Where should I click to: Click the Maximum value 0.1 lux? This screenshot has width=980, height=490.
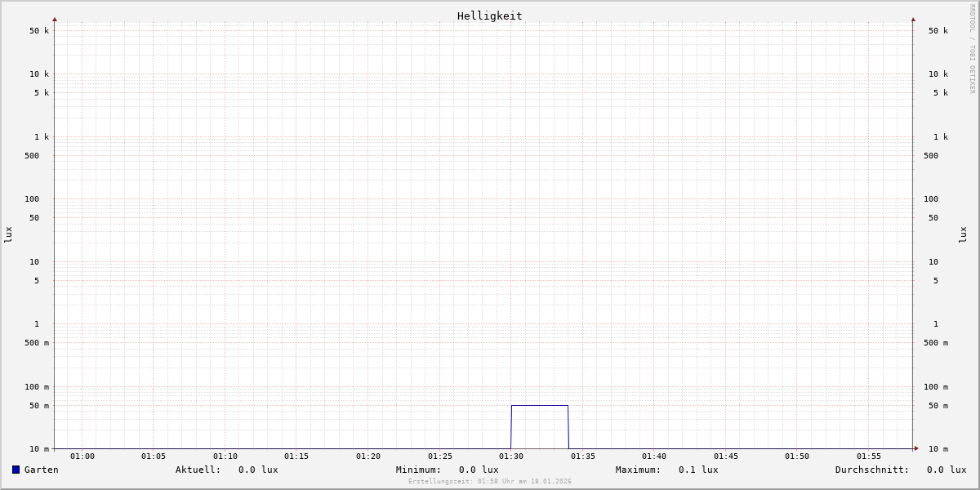(698, 470)
